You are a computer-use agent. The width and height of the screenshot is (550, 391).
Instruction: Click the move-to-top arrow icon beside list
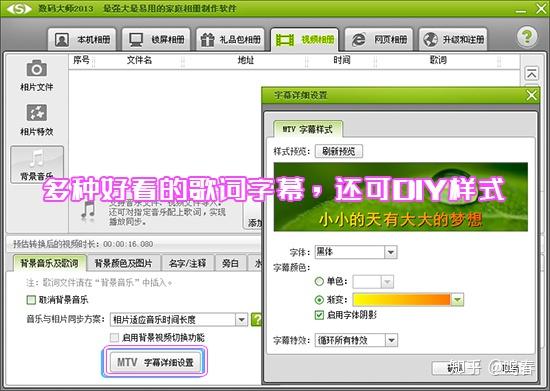531,74
